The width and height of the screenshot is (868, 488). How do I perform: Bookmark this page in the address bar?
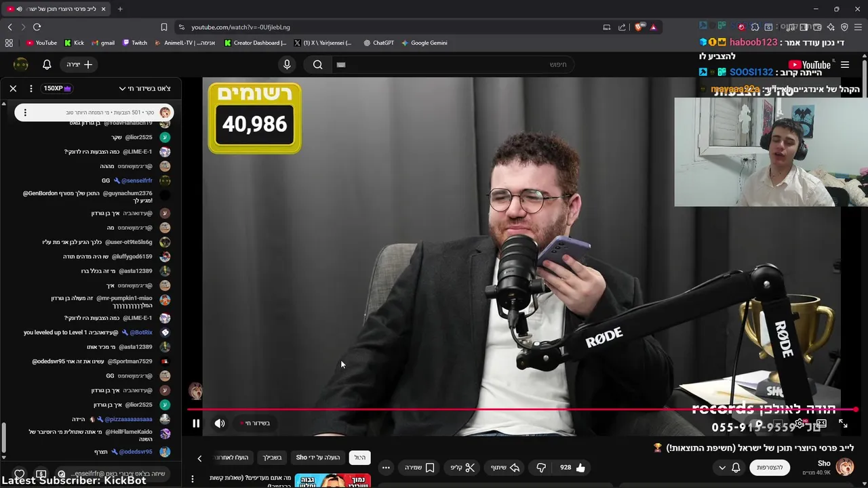163,27
